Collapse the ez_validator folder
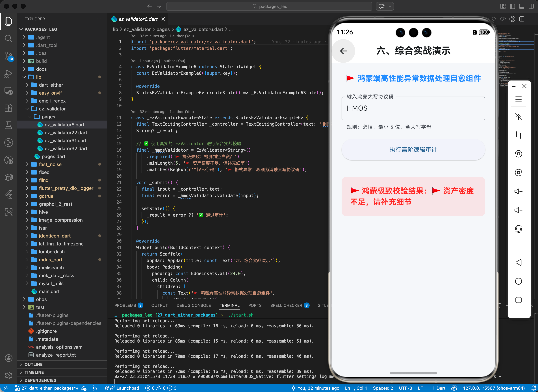The height and width of the screenshot is (392, 538). click(52, 109)
